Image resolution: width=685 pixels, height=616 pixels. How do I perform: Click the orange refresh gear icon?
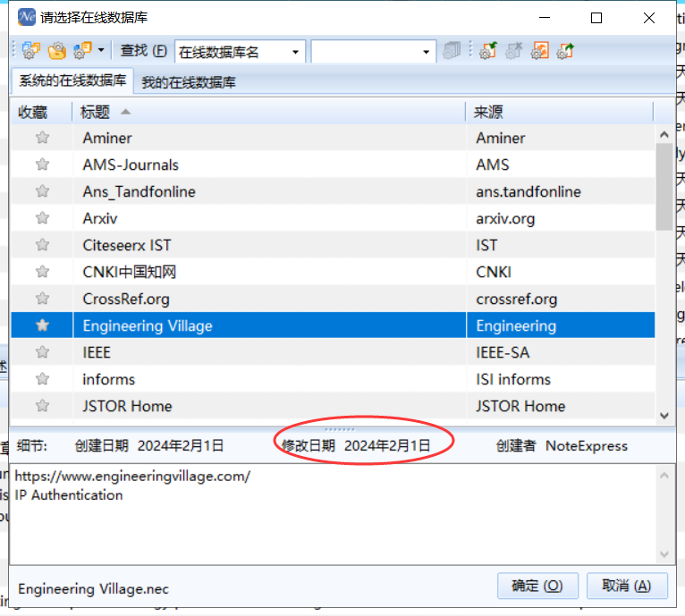tap(540, 51)
